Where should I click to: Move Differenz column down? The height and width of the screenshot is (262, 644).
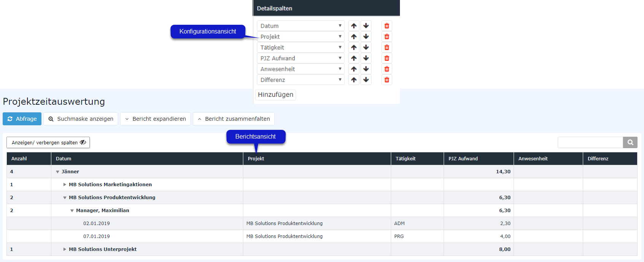tap(366, 80)
